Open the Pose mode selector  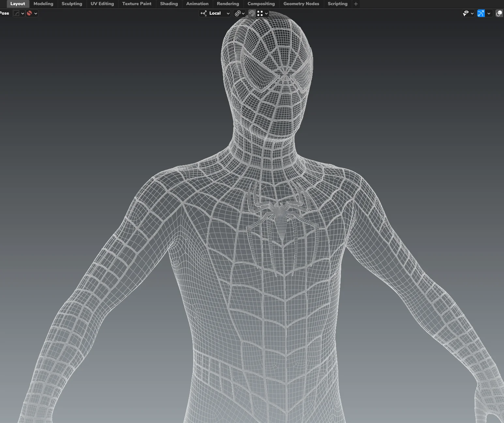tap(5, 13)
